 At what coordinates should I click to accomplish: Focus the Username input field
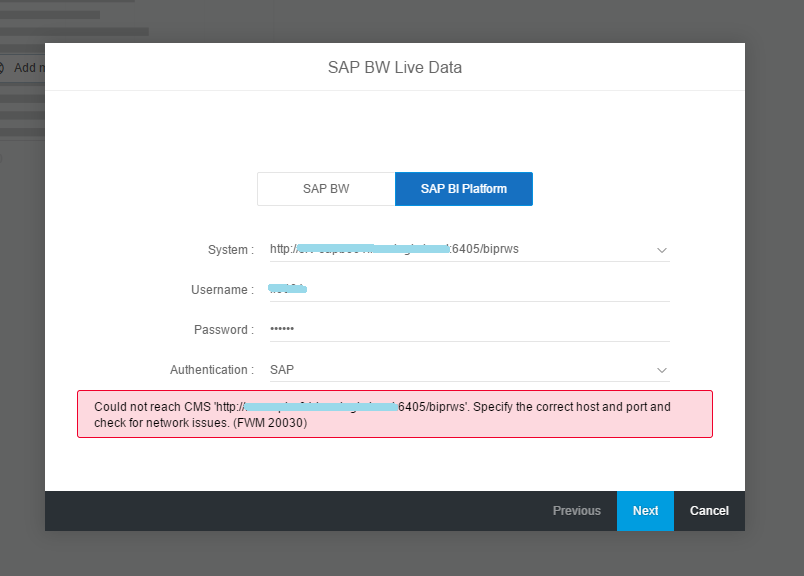[470, 289]
